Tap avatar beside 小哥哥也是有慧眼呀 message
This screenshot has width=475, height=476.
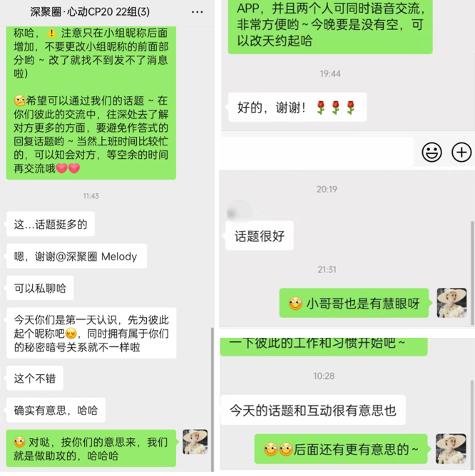click(x=451, y=303)
